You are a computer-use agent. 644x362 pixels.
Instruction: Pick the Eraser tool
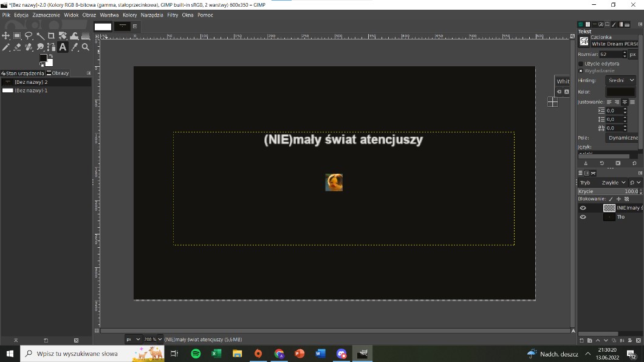[x=18, y=47]
